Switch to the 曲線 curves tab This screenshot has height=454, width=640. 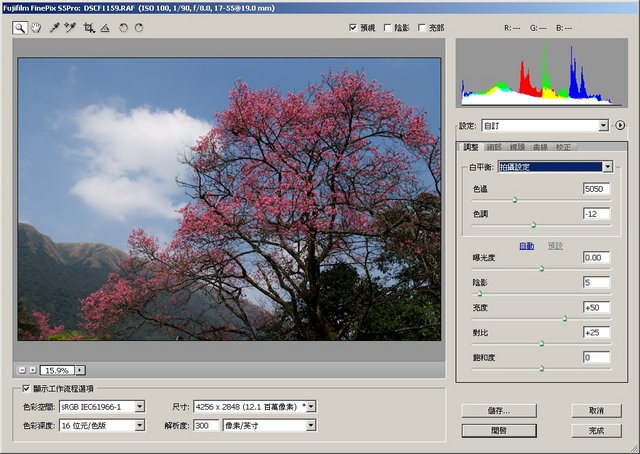540,147
